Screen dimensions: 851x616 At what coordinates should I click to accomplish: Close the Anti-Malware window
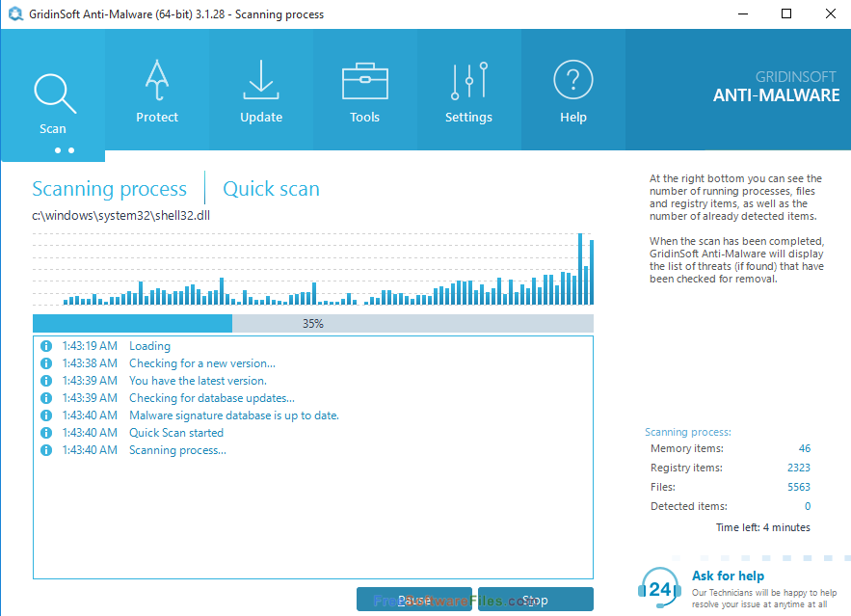pyautogui.click(x=831, y=13)
